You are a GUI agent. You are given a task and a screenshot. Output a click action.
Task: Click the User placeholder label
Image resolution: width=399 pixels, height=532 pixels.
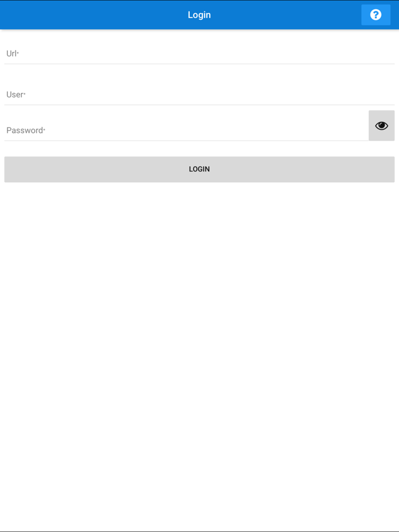point(15,95)
